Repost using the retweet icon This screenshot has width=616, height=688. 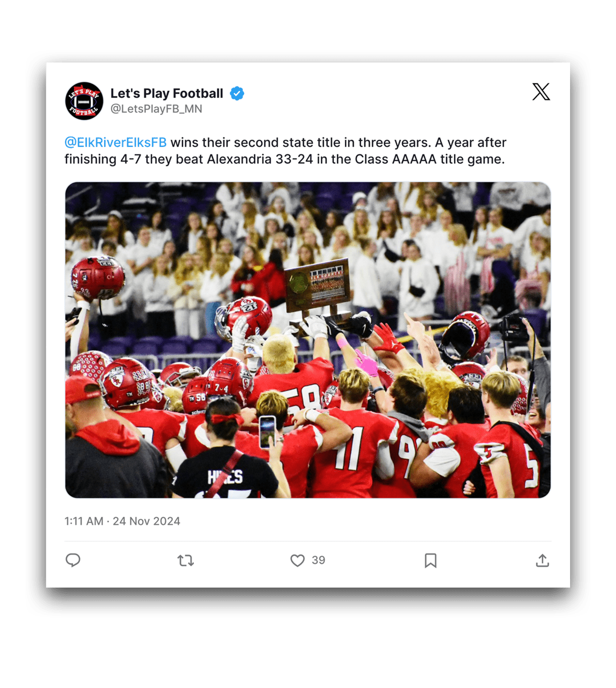click(185, 560)
